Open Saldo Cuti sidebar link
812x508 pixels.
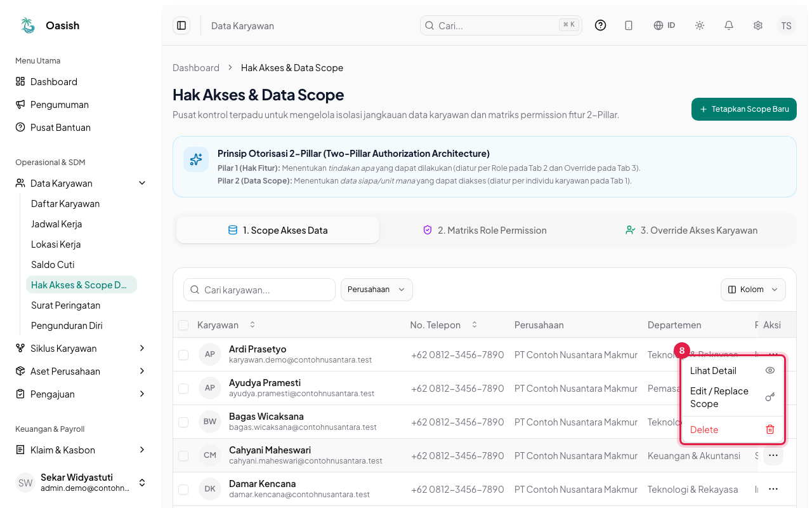(x=81, y=265)
